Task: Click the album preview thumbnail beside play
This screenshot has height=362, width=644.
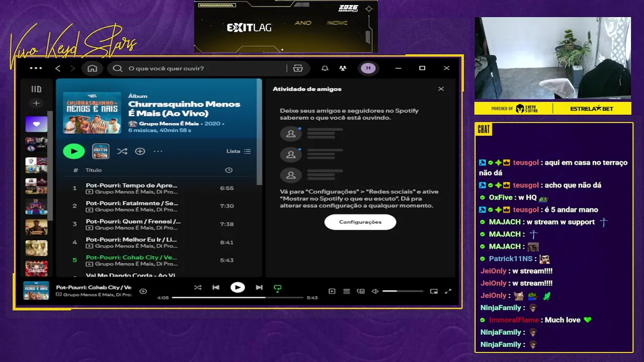Action: point(101,151)
